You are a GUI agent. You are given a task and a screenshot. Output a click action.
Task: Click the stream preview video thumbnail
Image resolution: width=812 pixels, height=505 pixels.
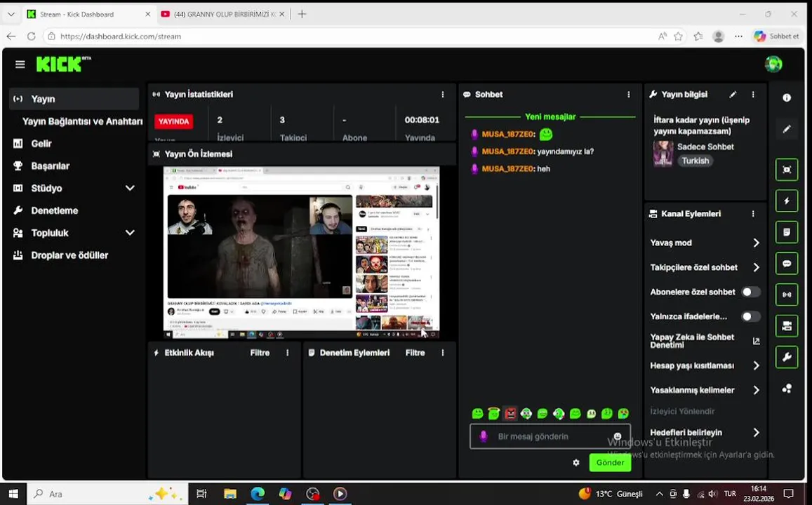pyautogui.click(x=301, y=252)
